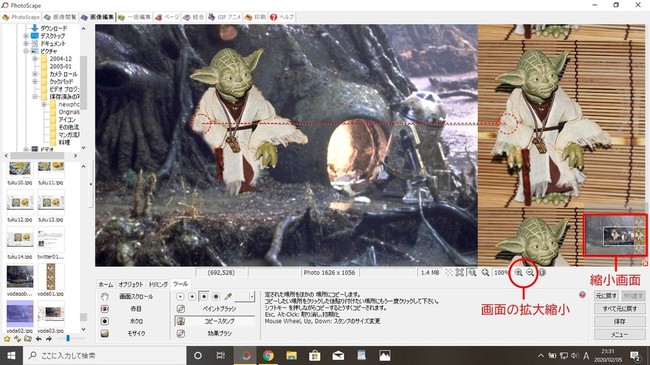The width and height of the screenshot is (650, 365).
Task: Open the ヘルプ help tab
Action: [282, 17]
